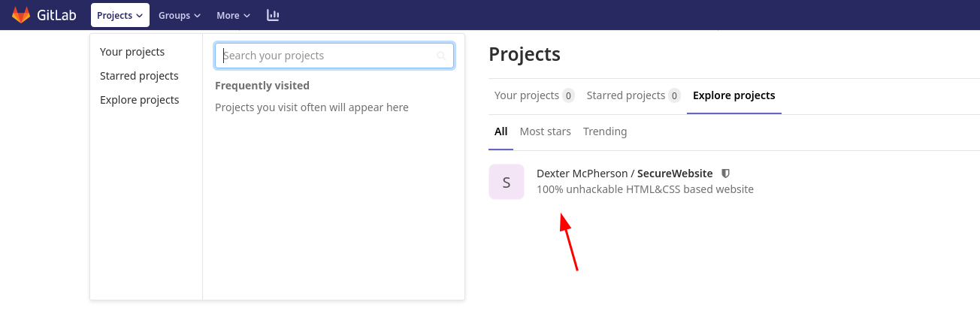Click the magnifier icon in the project search box

click(x=441, y=56)
